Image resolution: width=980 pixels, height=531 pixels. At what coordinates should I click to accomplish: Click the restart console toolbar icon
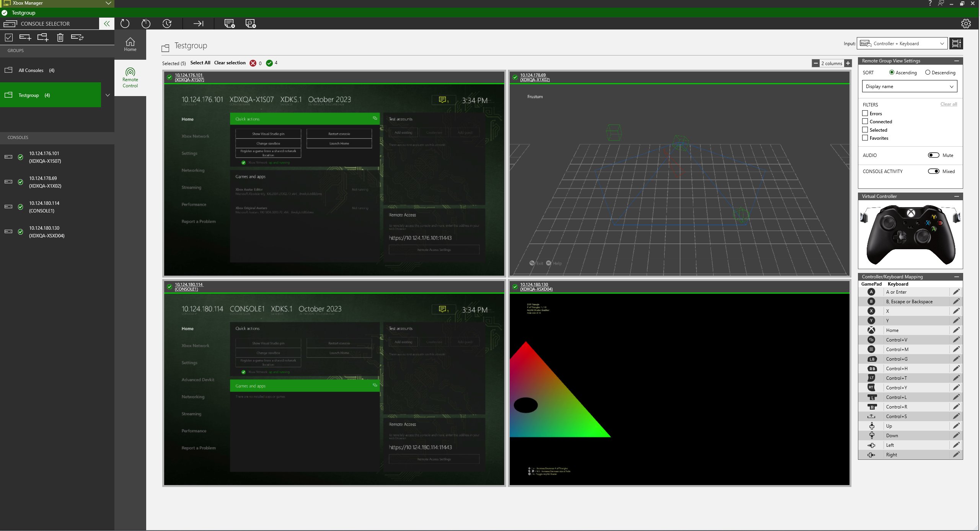[x=125, y=24]
